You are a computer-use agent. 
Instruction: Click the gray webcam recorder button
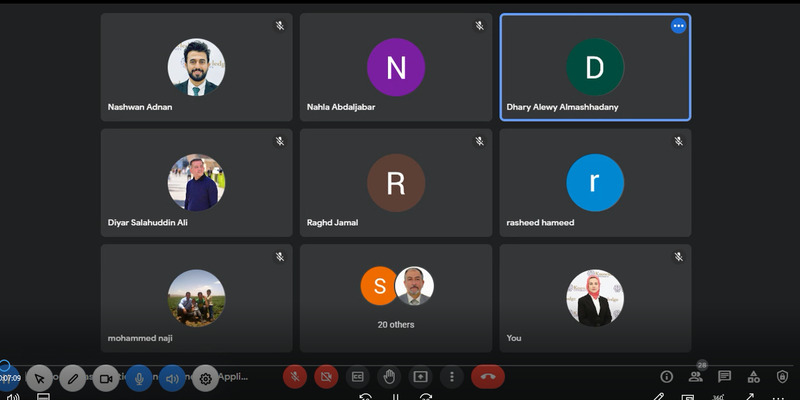106,378
